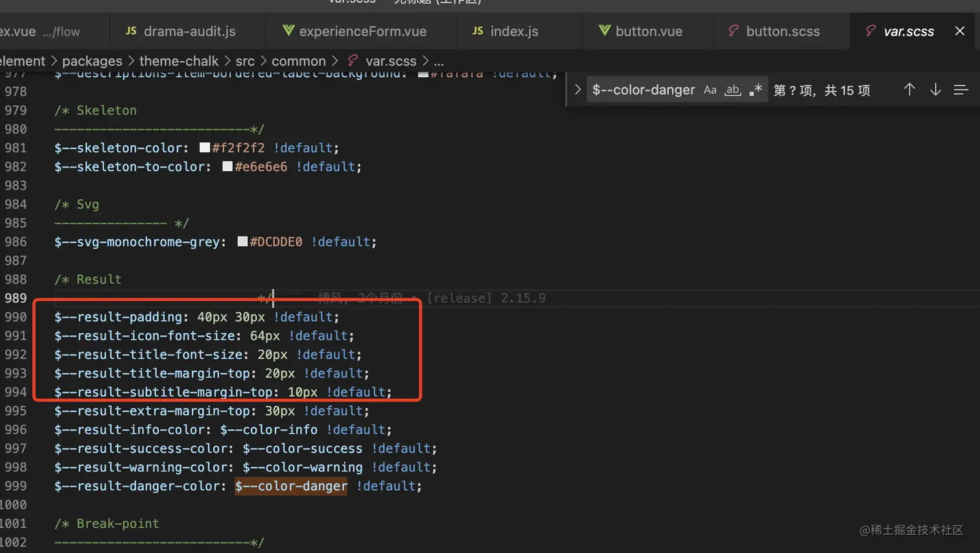980x553 pixels.
Task: Open the packages breadcrumb segment
Action: (92, 61)
